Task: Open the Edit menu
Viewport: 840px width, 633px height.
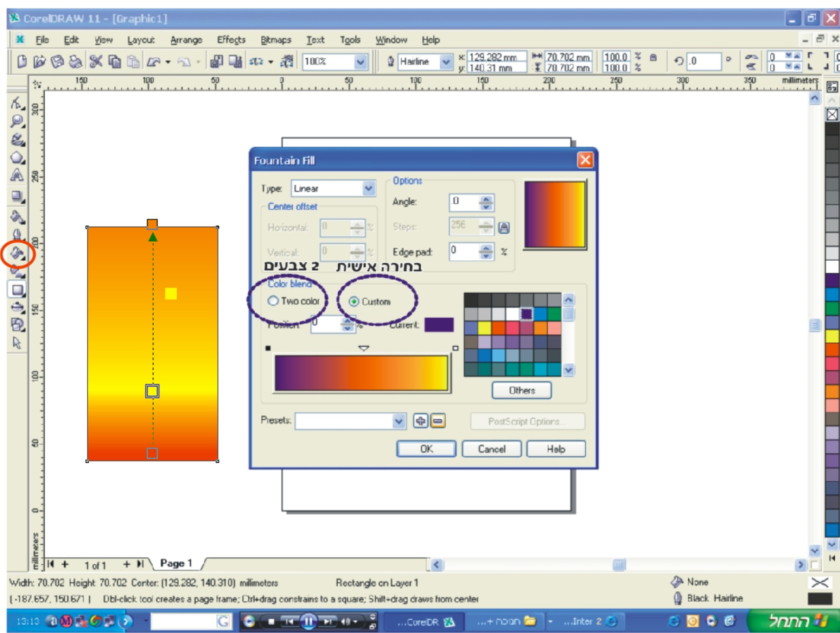Action: pyautogui.click(x=71, y=40)
